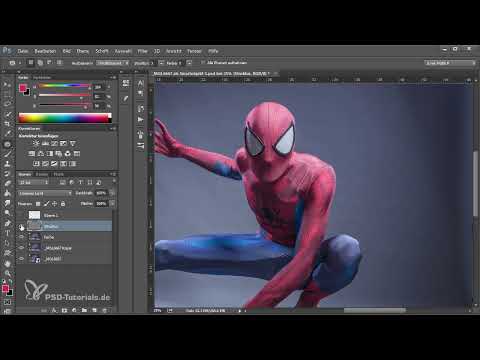The width and height of the screenshot is (480, 360).
Task: Select the Crop tool
Action: tap(7, 124)
